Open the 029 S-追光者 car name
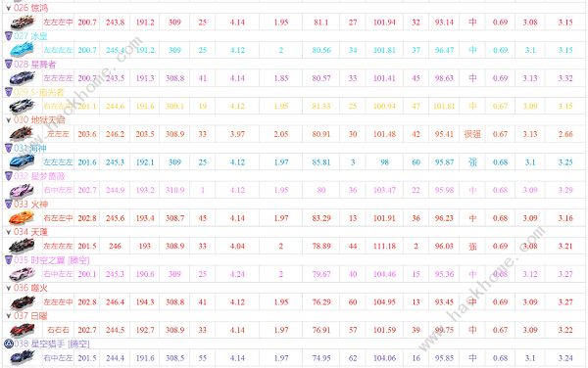The height and width of the screenshot is (368, 588). click(39, 92)
